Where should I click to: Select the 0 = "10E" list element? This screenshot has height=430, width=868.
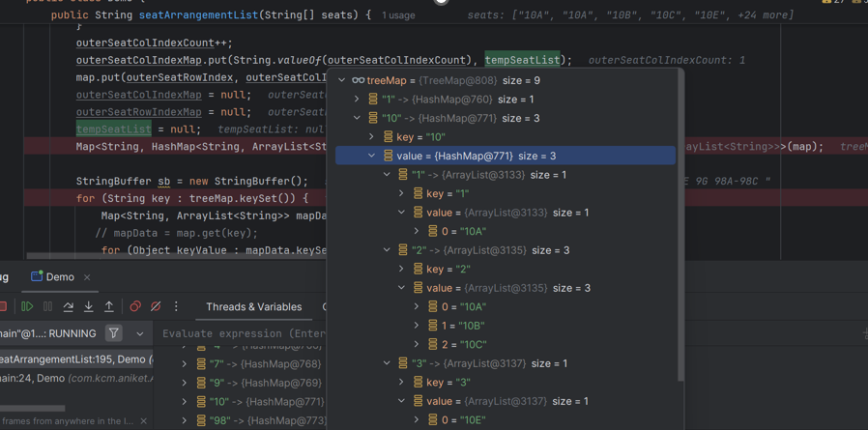pos(464,420)
